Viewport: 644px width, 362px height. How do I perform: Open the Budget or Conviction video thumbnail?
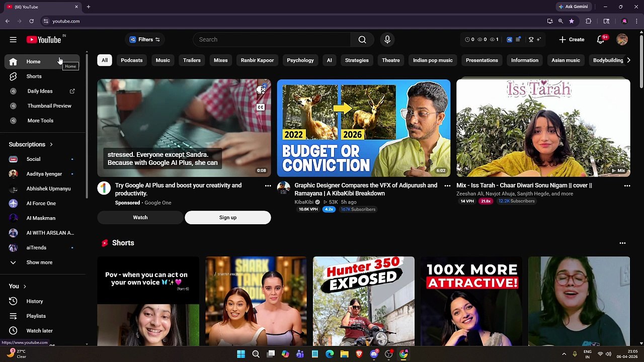point(364,128)
